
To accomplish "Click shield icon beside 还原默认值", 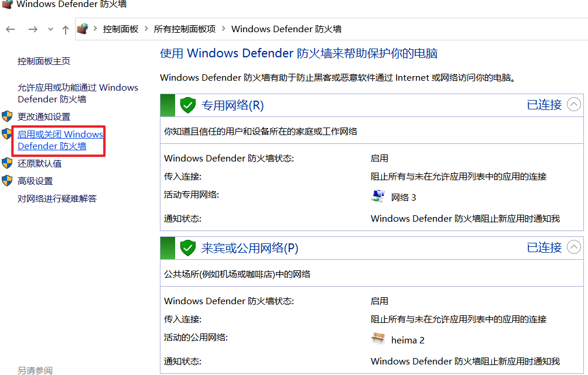I will [7, 163].
